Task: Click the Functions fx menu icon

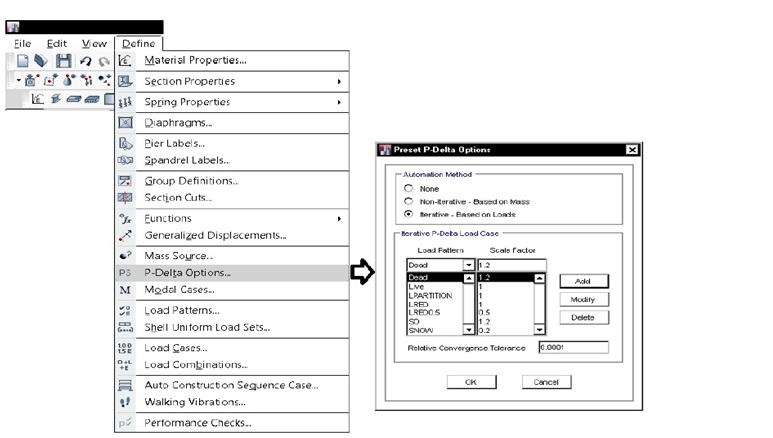Action: click(x=125, y=219)
